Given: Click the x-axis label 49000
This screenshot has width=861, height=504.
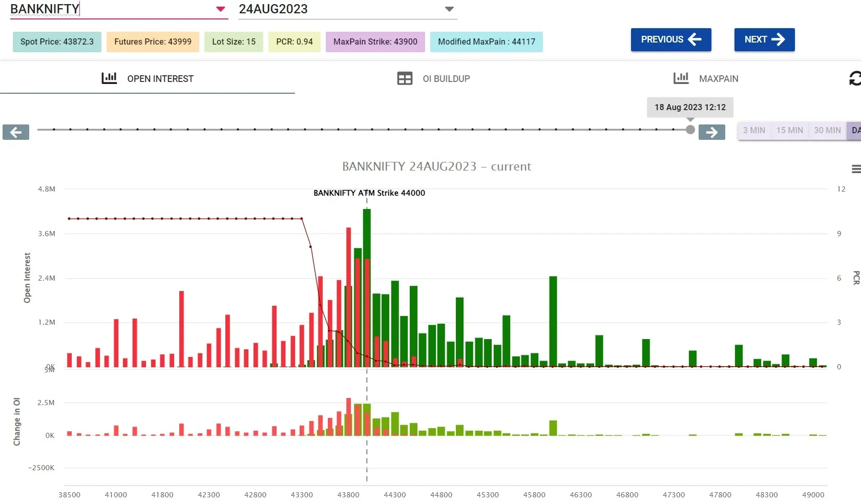Looking at the screenshot, I should click(813, 495).
